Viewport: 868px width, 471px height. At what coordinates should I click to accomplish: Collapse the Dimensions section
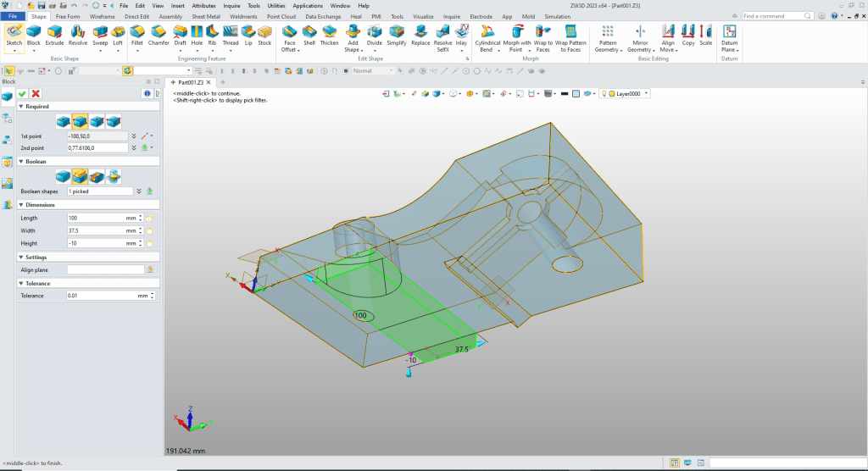[x=21, y=204]
